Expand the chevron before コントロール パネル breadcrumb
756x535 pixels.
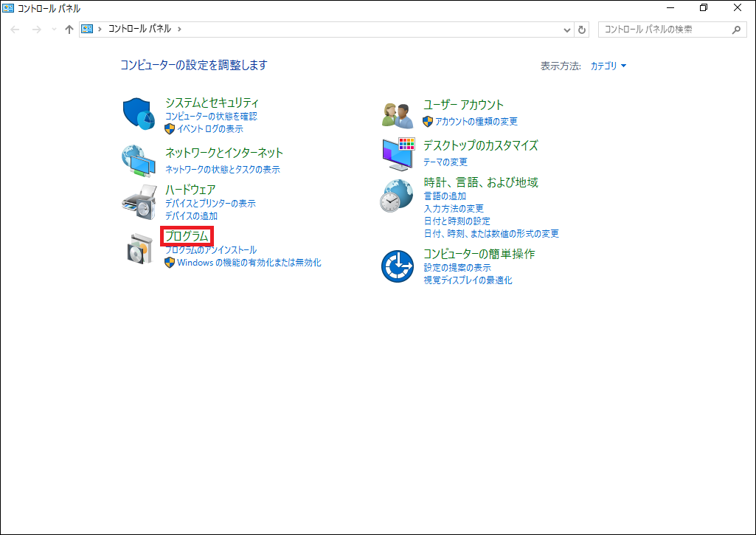100,29
